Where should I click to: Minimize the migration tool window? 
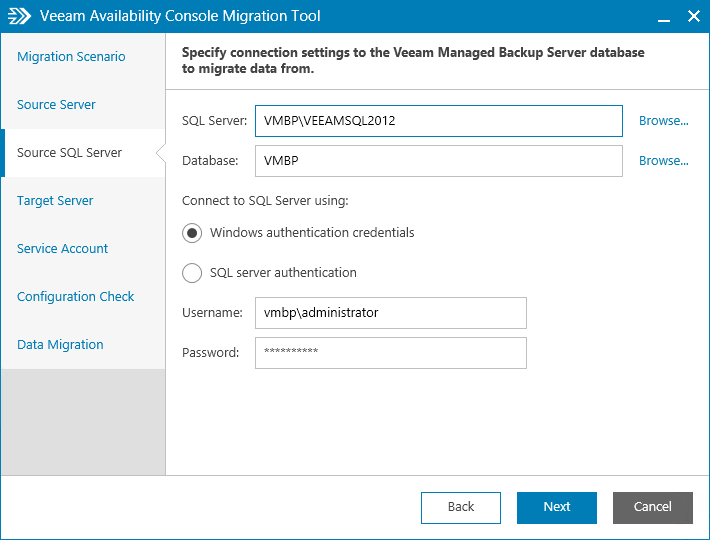tap(663, 17)
